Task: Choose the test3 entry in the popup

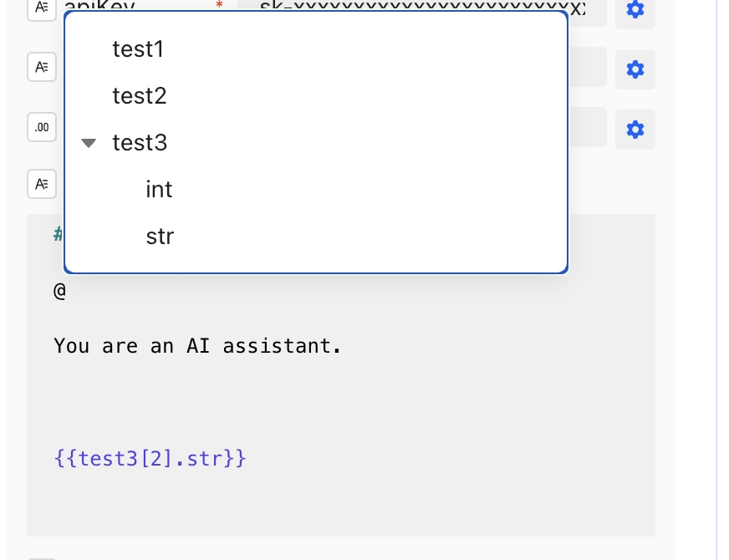Action: [140, 143]
